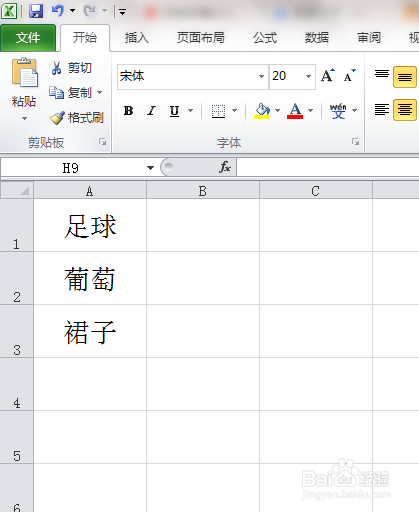Expand the Name Box dropdown
This screenshot has width=419, height=512.
150,168
